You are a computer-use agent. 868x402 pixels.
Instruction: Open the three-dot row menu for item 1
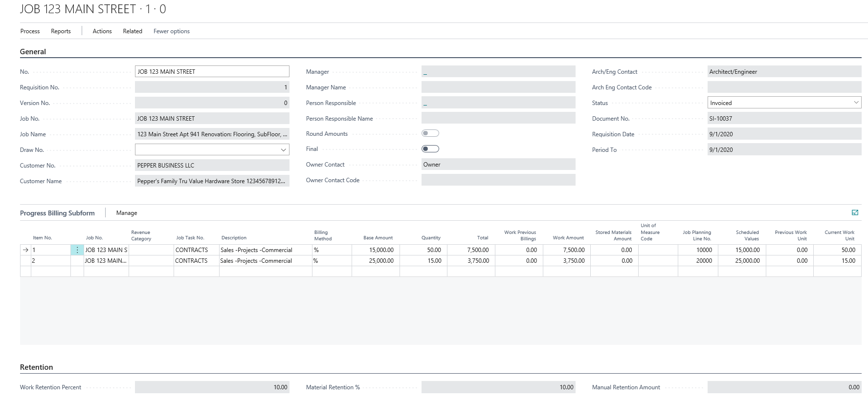coord(77,250)
